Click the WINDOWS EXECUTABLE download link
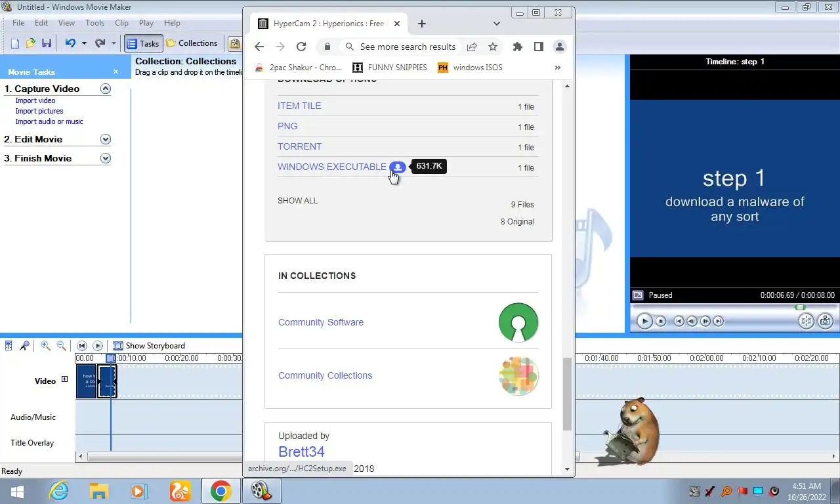 tap(332, 167)
